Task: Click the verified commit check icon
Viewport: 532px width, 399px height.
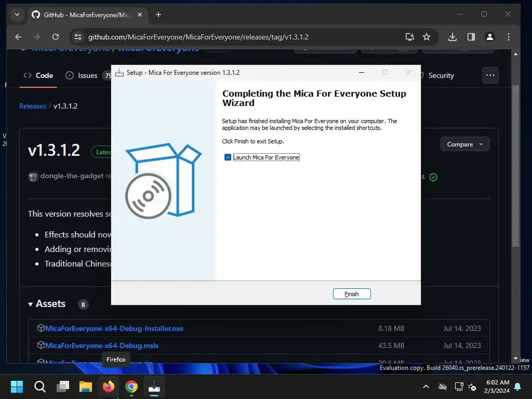Action: coord(433,177)
